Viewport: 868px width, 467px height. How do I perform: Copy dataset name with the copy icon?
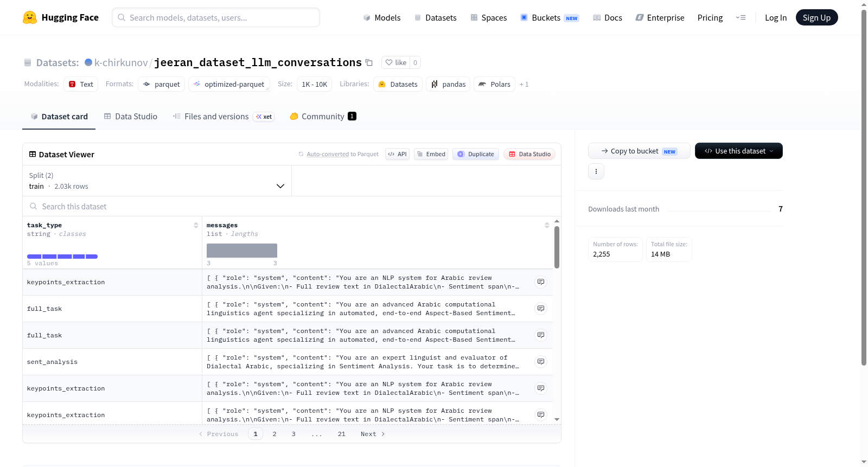(x=369, y=62)
